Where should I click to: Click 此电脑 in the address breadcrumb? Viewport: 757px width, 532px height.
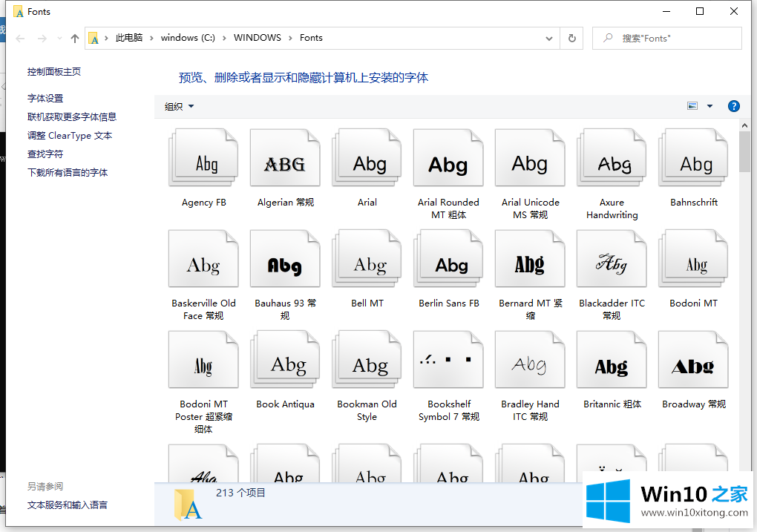(x=128, y=38)
